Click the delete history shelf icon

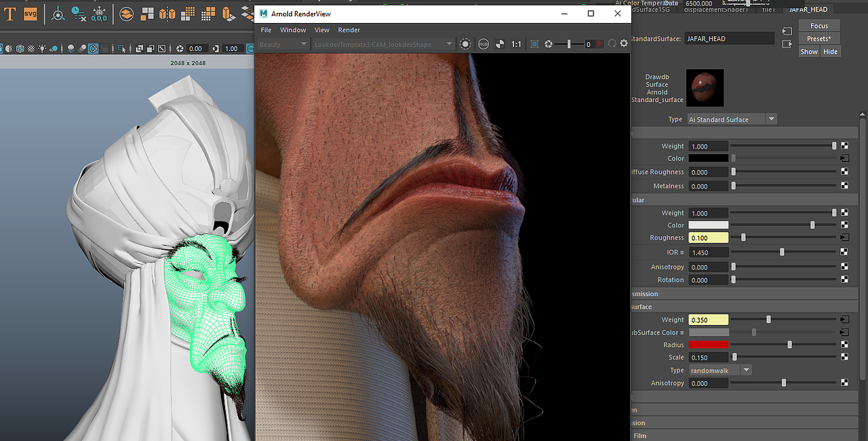pos(79,14)
